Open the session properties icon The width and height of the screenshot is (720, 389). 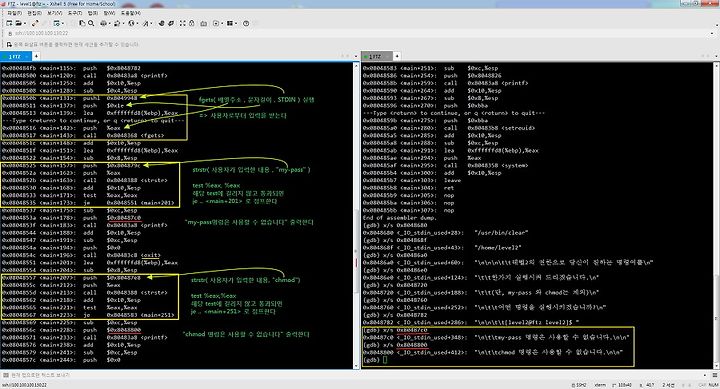click(x=56, y=23)
